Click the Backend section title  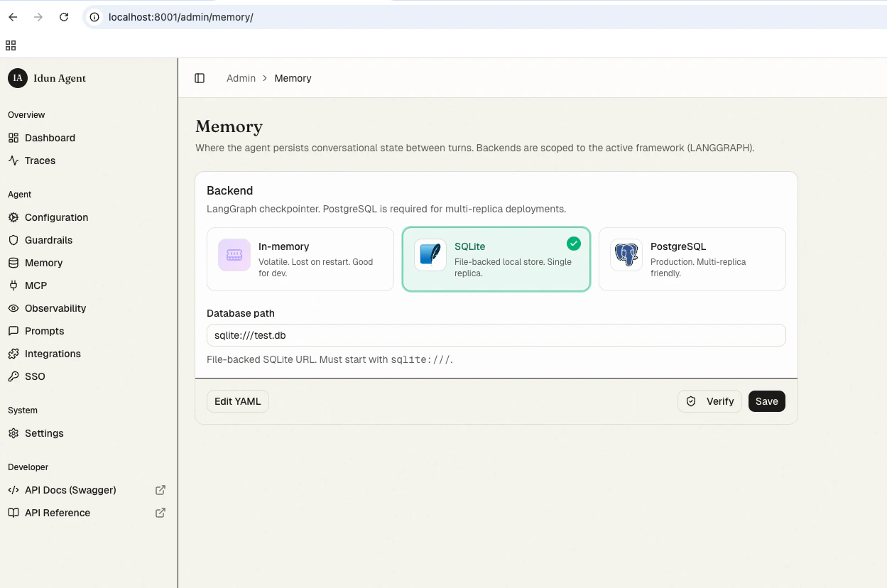pyautogui.click(x=230, y=190)
